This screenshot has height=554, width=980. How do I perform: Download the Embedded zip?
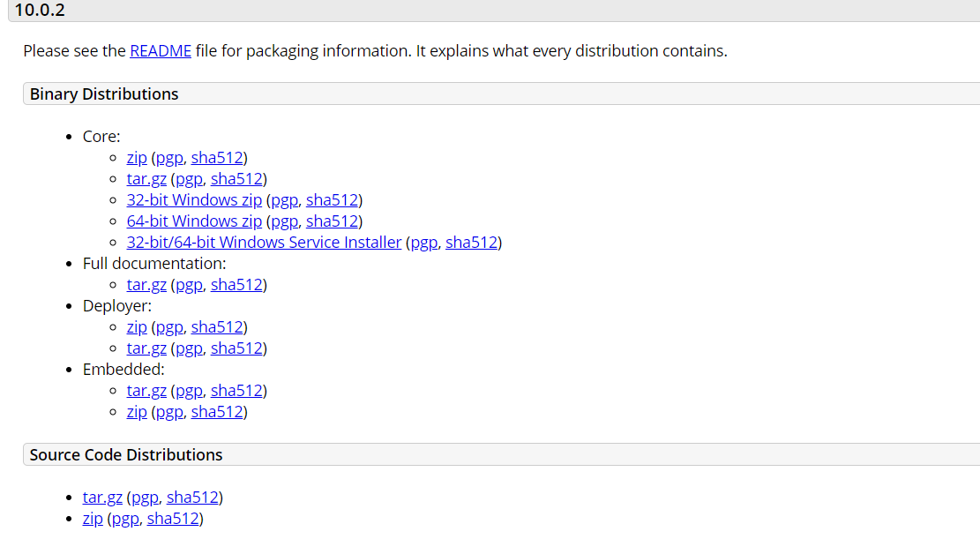tap(137, 412)
